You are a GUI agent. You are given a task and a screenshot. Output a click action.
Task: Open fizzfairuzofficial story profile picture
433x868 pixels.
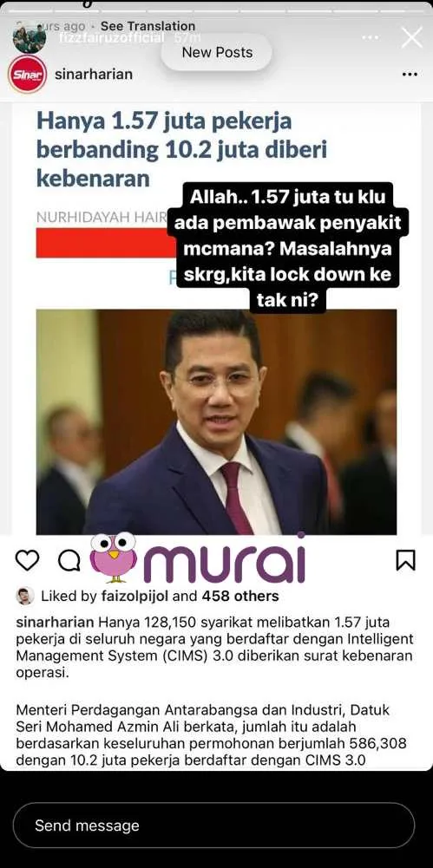click(29, 37)
